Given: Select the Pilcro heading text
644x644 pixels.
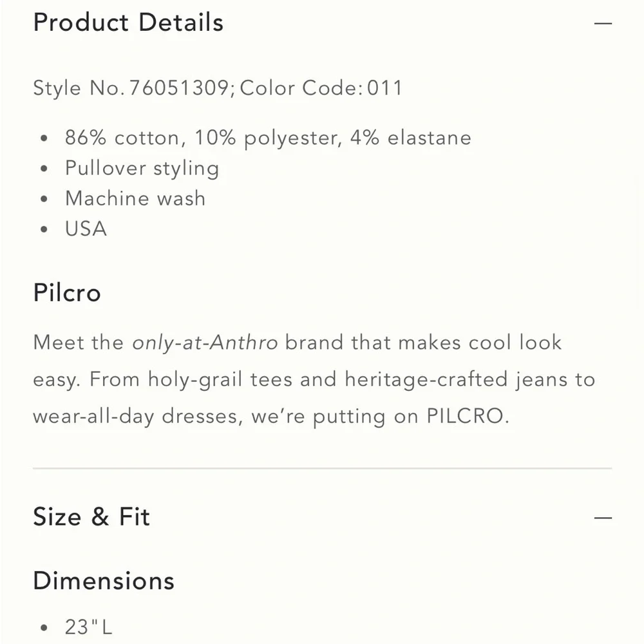Looking at the screenshot, I should pos(67,293).
